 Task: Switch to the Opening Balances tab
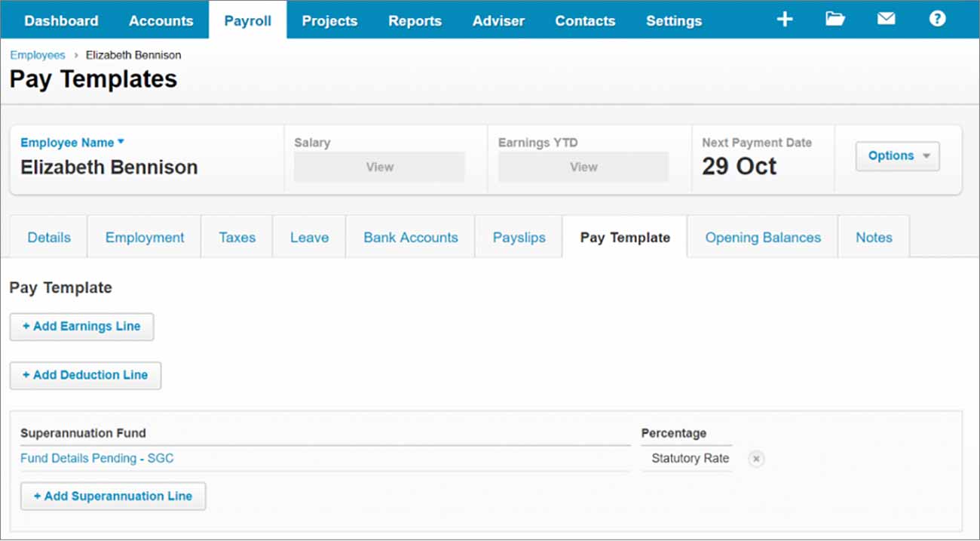click(x=763, y=237)
